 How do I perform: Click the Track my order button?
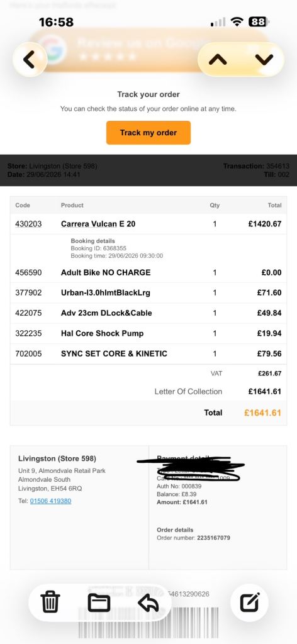tap(148, 133)
